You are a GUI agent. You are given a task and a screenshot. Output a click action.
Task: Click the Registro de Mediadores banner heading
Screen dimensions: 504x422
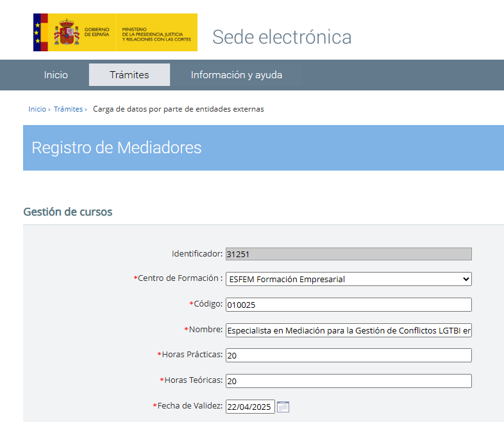pyautogui.click(x=117, y=148)
